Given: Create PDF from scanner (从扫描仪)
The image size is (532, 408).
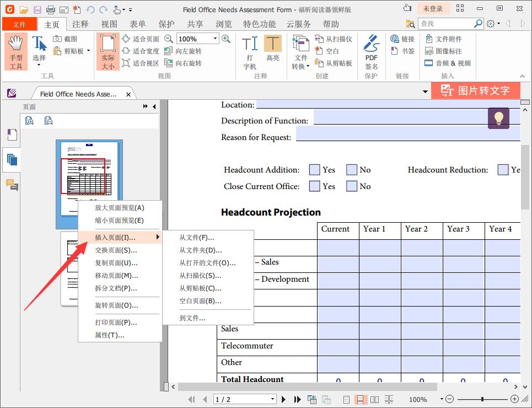Looking at the screenshot, I should click(333, 39).
